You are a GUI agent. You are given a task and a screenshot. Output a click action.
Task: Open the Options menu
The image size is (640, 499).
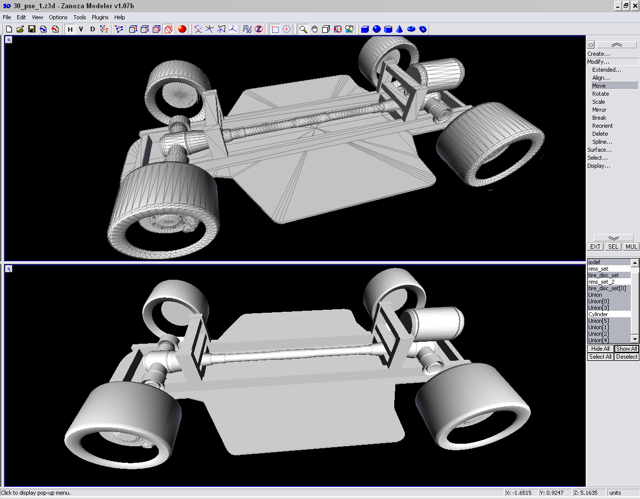pyautogui.click(x=58, y=17)
